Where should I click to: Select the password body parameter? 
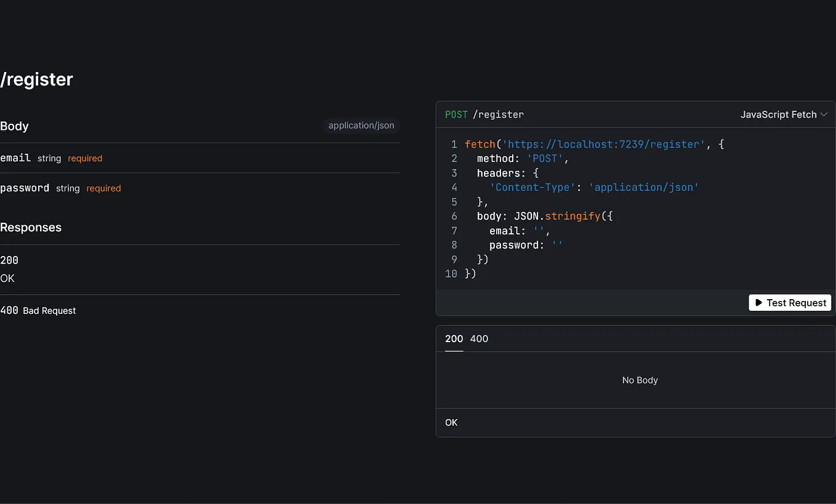(25, 188)
